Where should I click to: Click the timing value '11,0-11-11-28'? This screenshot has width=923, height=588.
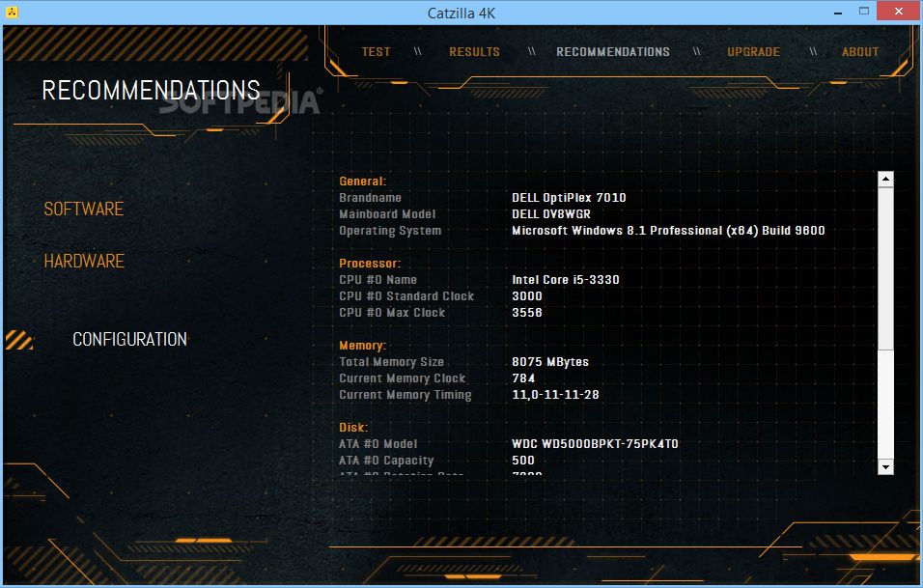(x=555, y=395)
